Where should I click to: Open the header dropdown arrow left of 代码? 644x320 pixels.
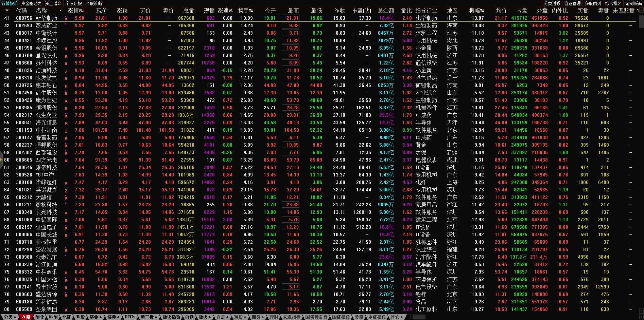[x=7, y=11]
